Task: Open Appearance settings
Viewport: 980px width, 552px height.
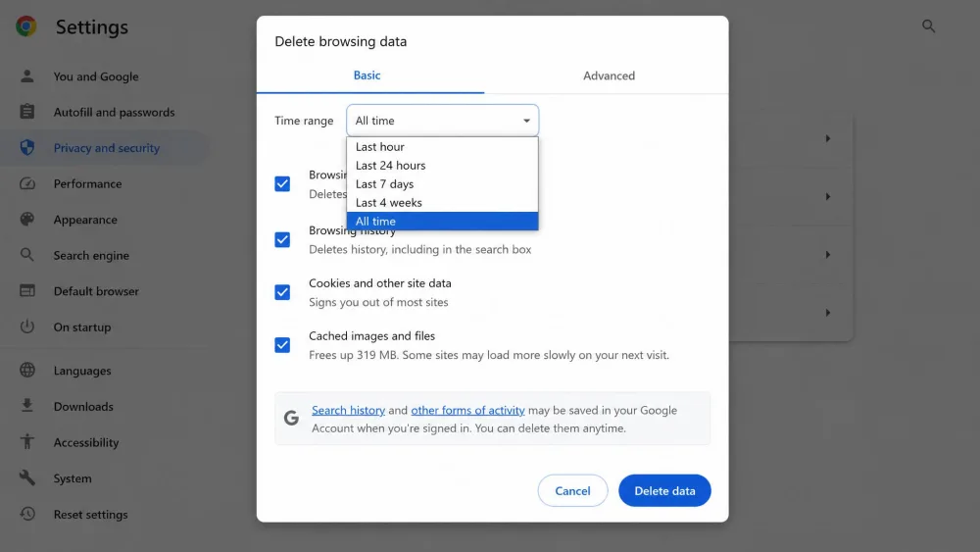Action: point(85,220)
